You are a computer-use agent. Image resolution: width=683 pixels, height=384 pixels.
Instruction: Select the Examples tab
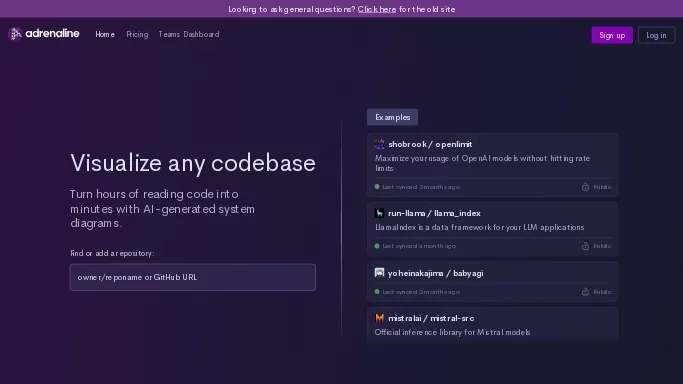click(x=392, y=117)
